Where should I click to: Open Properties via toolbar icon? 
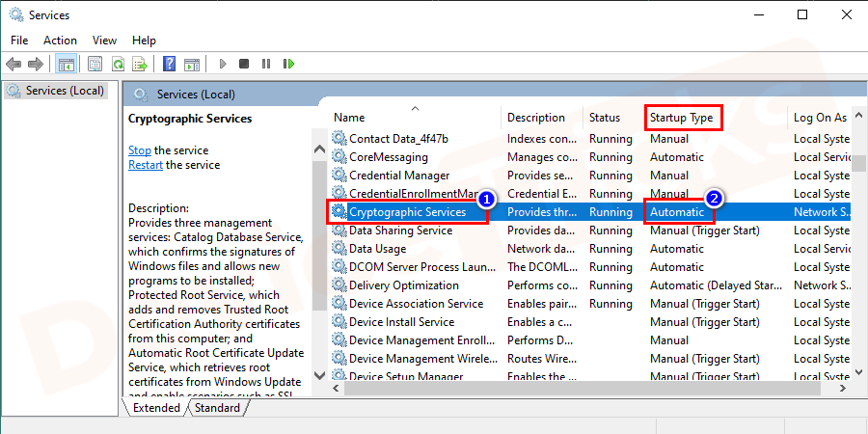coord(95,64)
